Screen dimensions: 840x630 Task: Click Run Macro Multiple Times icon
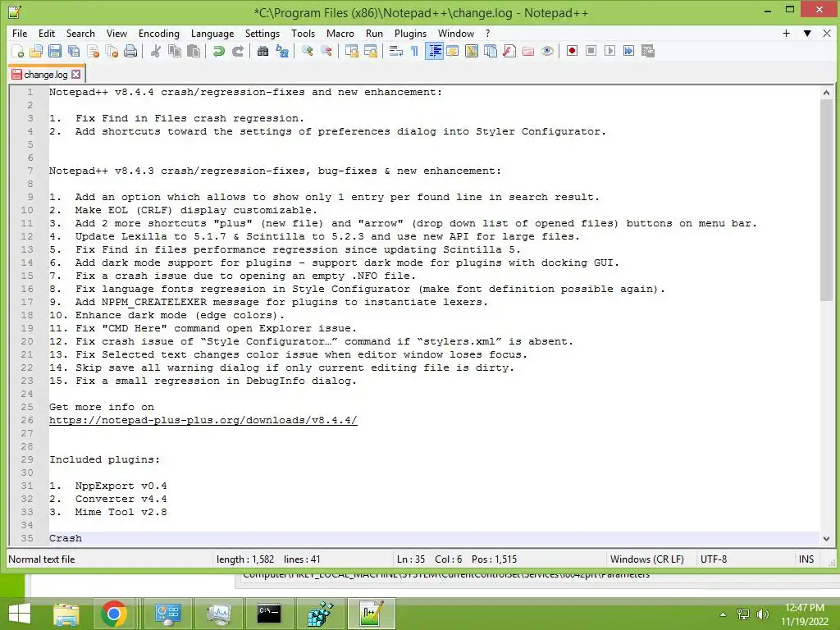coord(628,51)
